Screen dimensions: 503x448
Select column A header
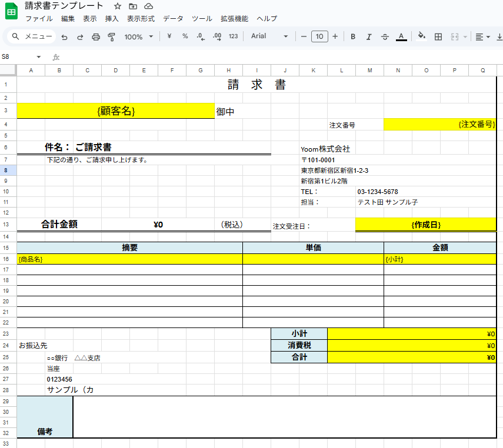(31, 70)
